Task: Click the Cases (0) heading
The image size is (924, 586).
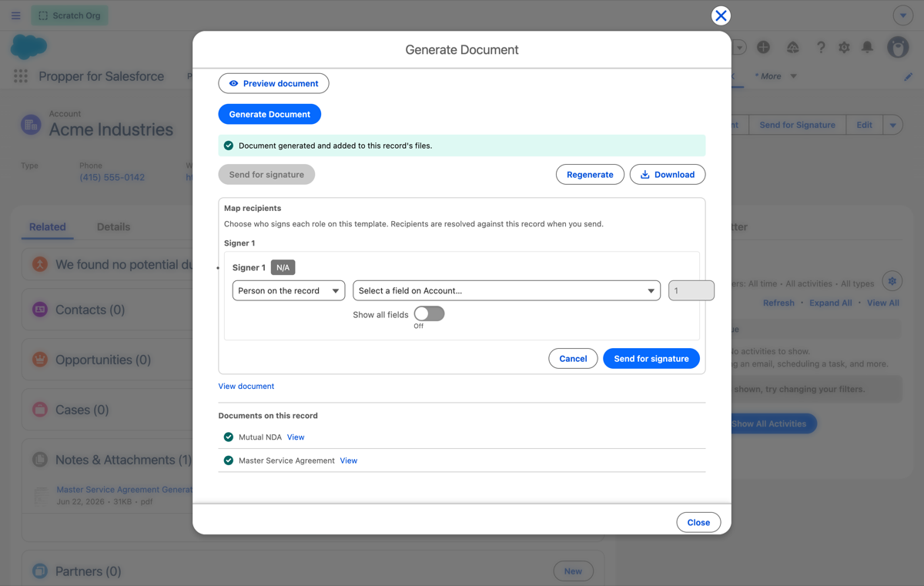Action: tap(82, 410)
